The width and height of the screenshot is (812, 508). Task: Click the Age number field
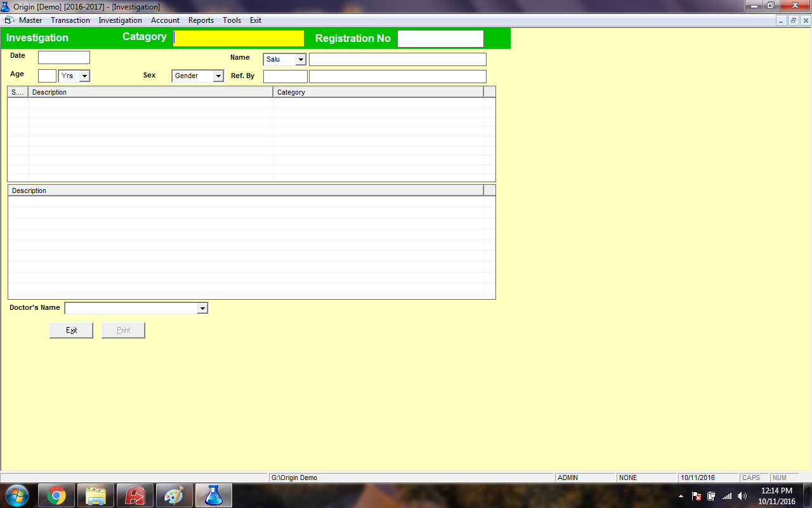[48, 76]
